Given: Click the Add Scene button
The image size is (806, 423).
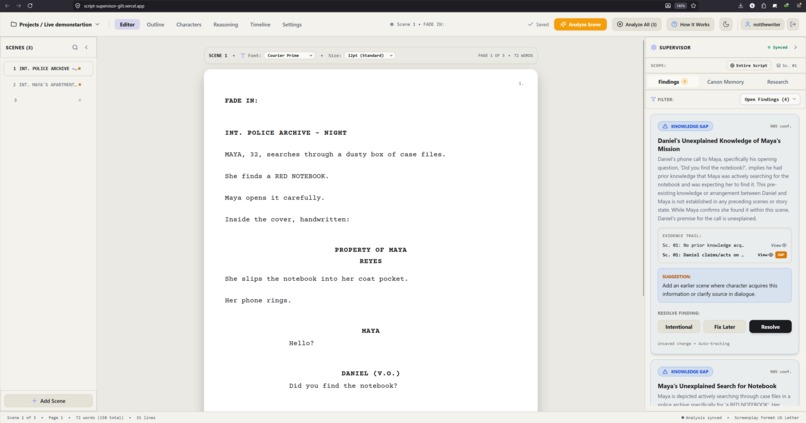Looking at the screenshot, I should (x=48, y=400).
